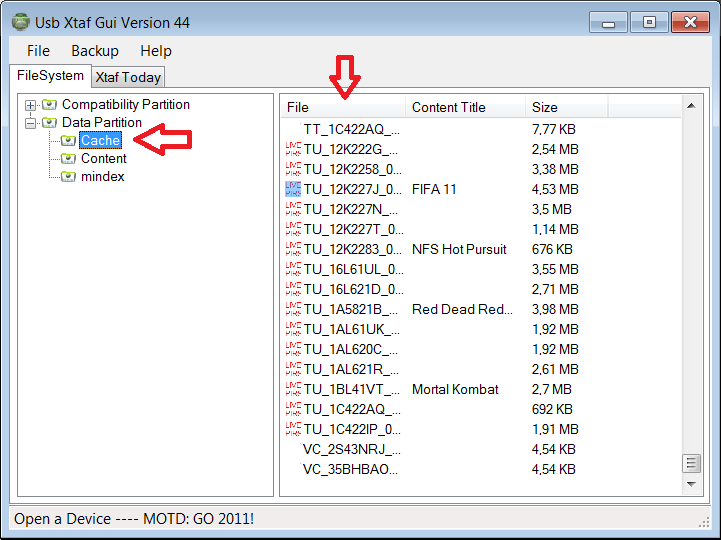The height and width of the screenshot is (540, 721).
Task: Select Compatibility Partition label in tree
Action: coord(126,105)
